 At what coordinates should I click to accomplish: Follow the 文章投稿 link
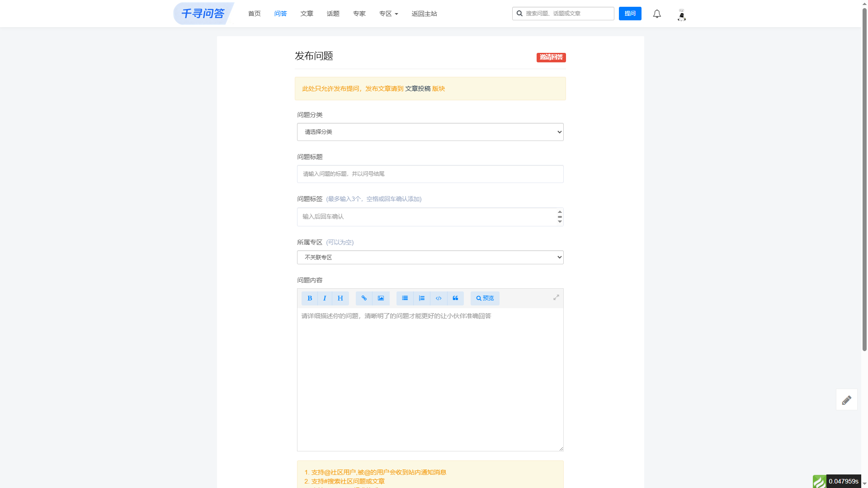[x=418, y=89]
